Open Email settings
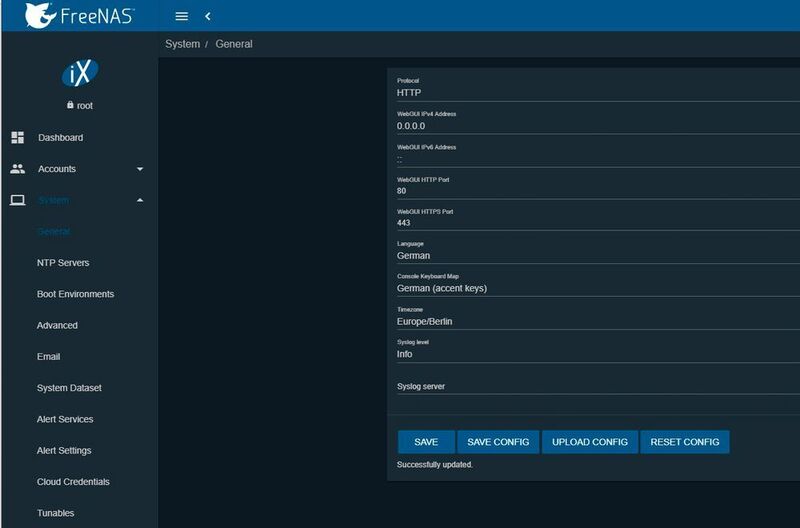Screen dimensions: 800x528 pyautogui.click(x=48, y=357)
